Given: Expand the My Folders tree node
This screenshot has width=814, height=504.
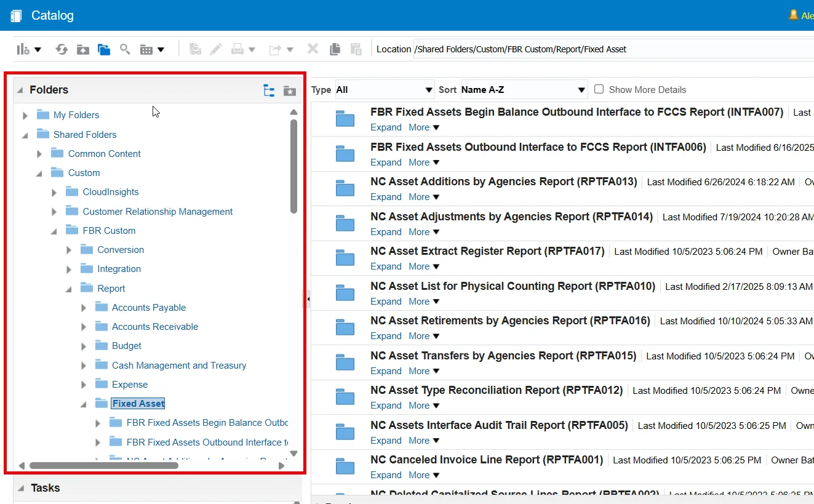Looking at the screenshot, I should pyautogui.click(x=25, y=115).
